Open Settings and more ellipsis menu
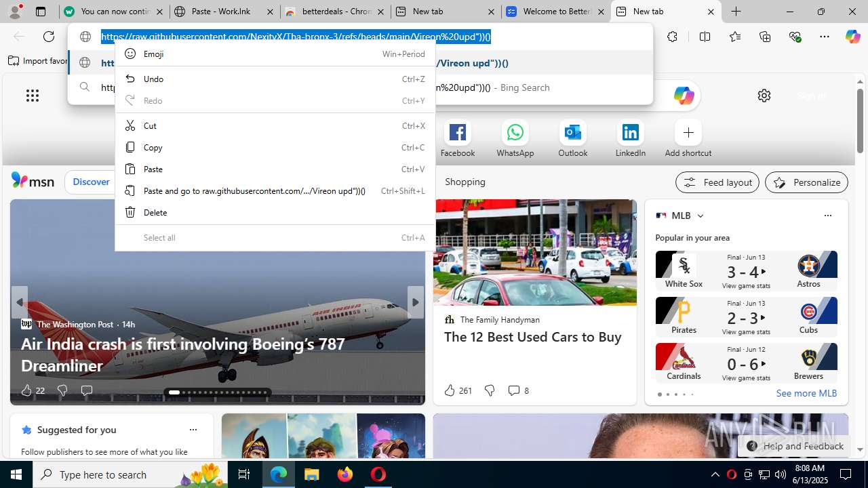Screen dimensions: 868x488 tap(825, 37)
